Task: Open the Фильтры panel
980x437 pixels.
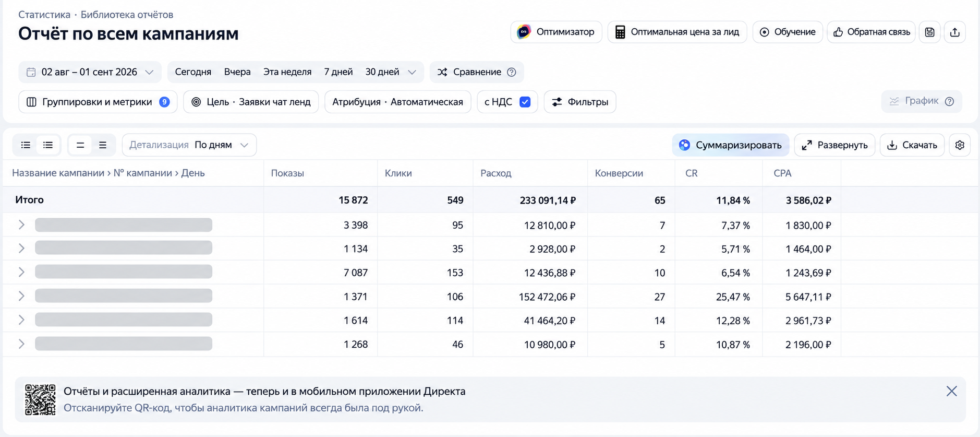Action: (x=580, y=102)
